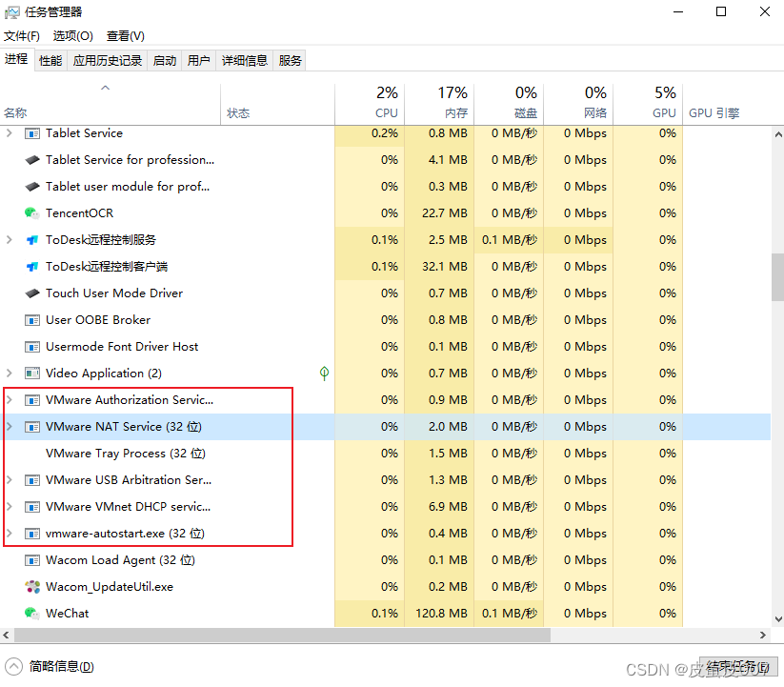Switch to the 详细信息 tab

(x=245, y=60)
